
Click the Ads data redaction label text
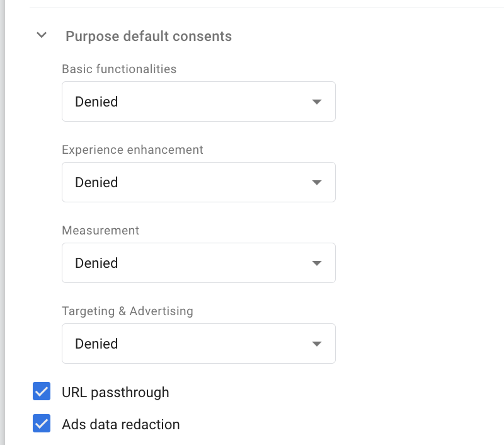point(120,425)
